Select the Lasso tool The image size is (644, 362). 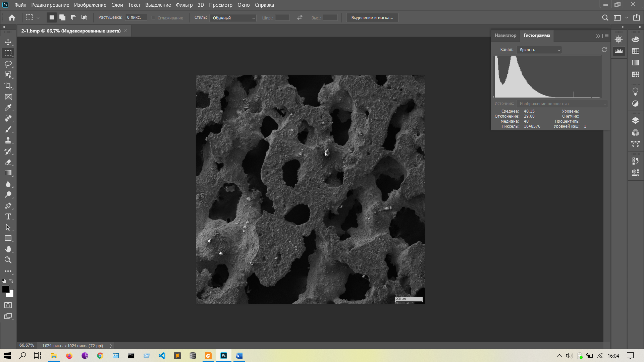click(8, 64)
